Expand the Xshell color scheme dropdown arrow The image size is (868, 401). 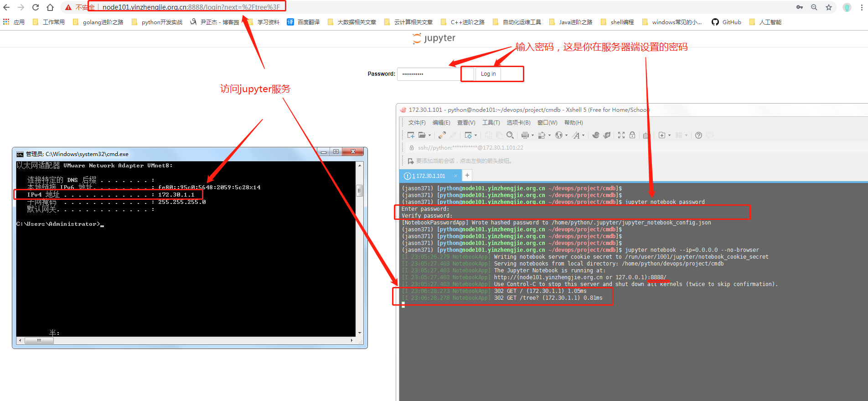549,135
